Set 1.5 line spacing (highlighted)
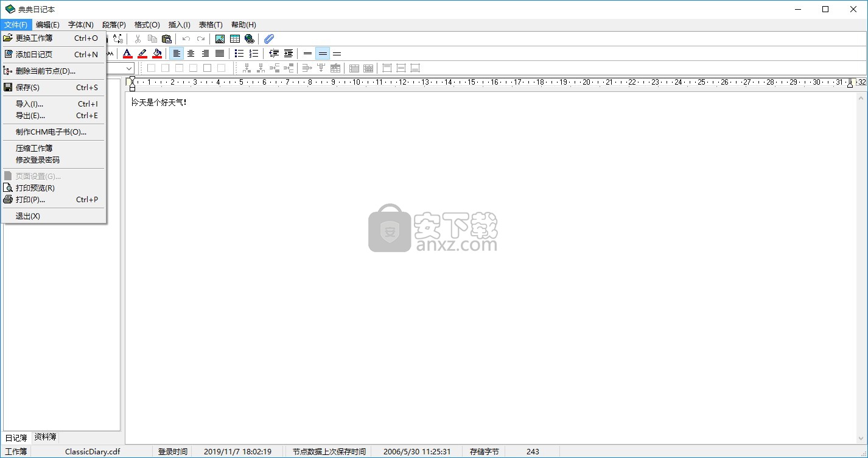The width and height of the screenshot is (868, 458). [323, 54]
